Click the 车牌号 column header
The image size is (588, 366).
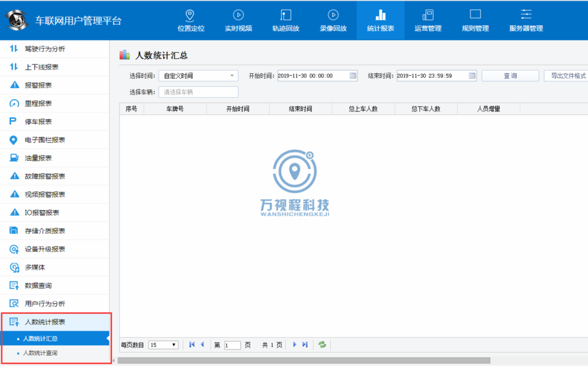[175, 109]
